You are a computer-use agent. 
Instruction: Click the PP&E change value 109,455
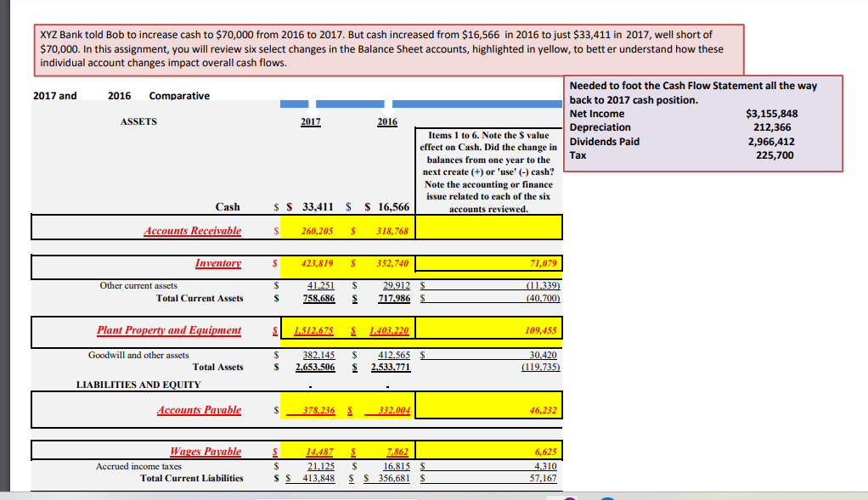coord(541,331)
